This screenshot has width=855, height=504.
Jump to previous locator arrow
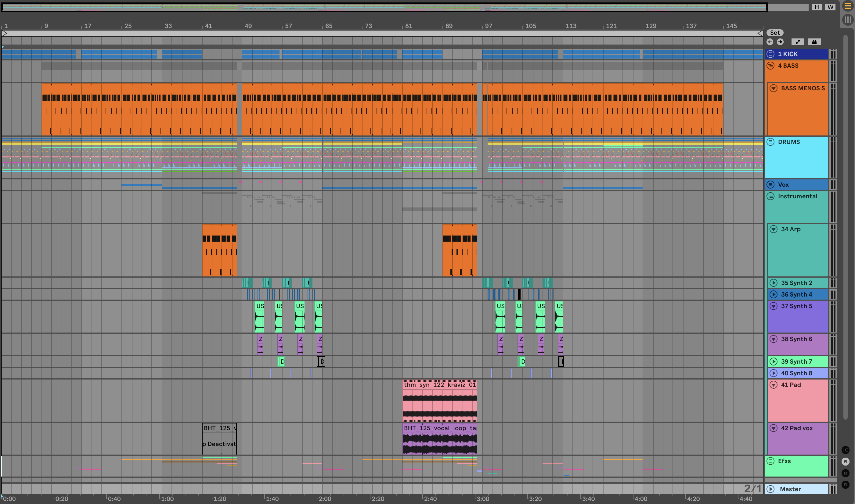click(770, 42)
